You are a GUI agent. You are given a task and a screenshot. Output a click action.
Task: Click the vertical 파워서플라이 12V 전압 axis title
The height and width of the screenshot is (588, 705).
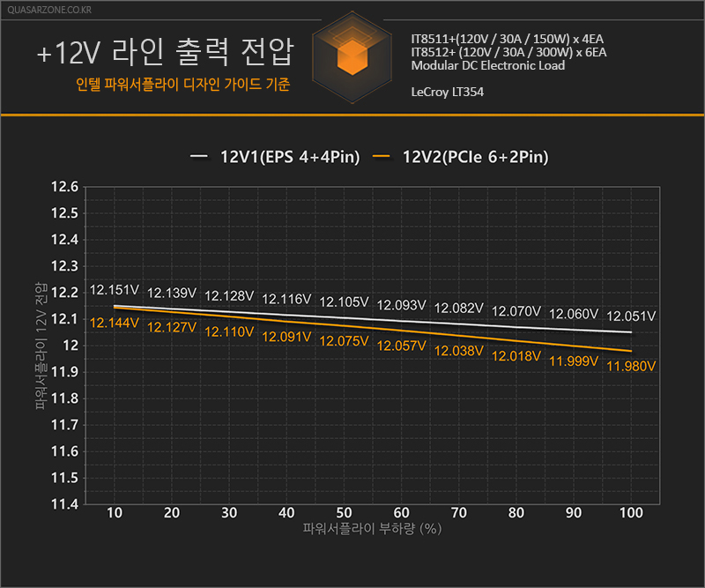click(41, 346)
